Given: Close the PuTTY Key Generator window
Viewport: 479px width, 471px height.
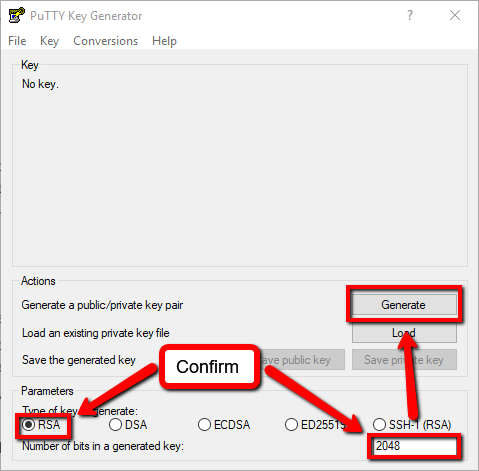Looking at the screenshot, I should tap(455, 15).
